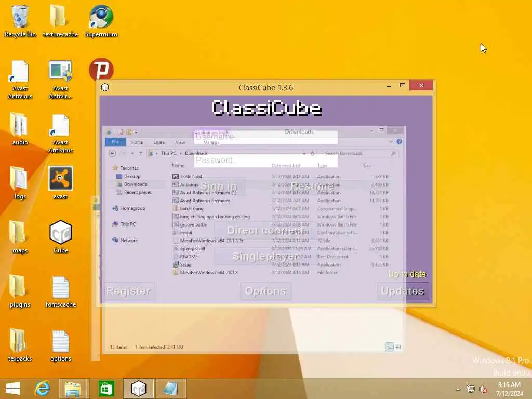Screen dimensions: 532x399
Task: Select the texpacks folder on desktop
Action: click(x=20, y=345)
